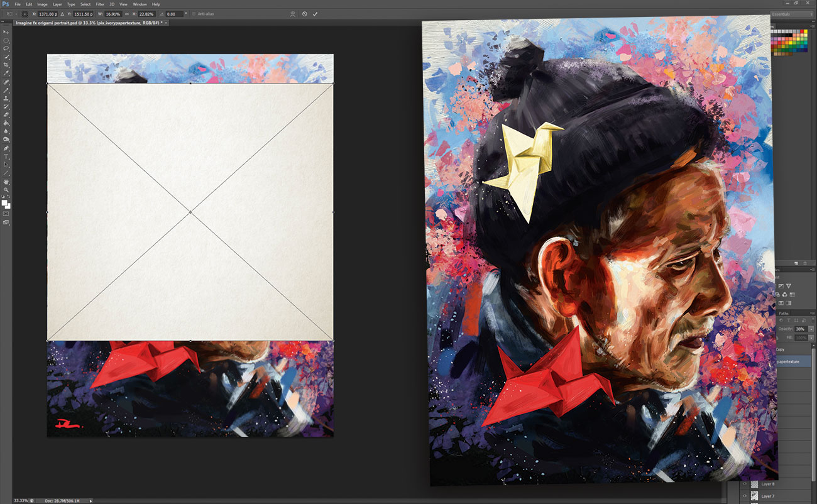Select the Paint Bucket tool

point(7,123)
